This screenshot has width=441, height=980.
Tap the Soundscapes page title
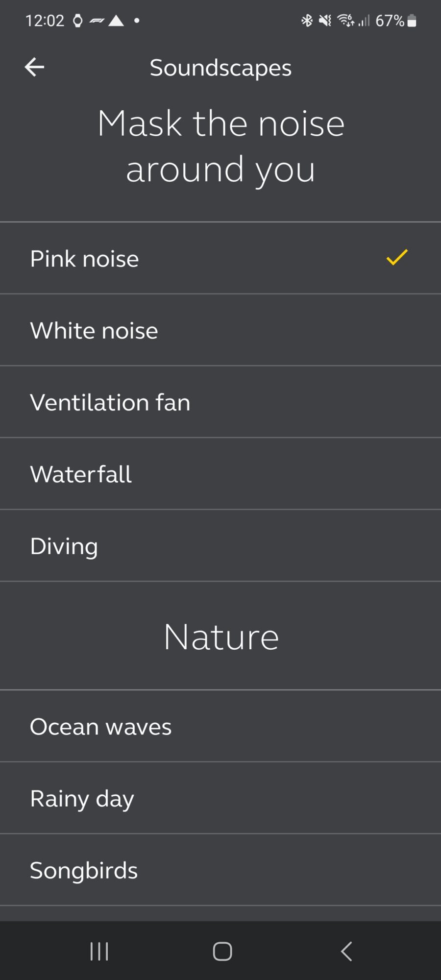220,68
